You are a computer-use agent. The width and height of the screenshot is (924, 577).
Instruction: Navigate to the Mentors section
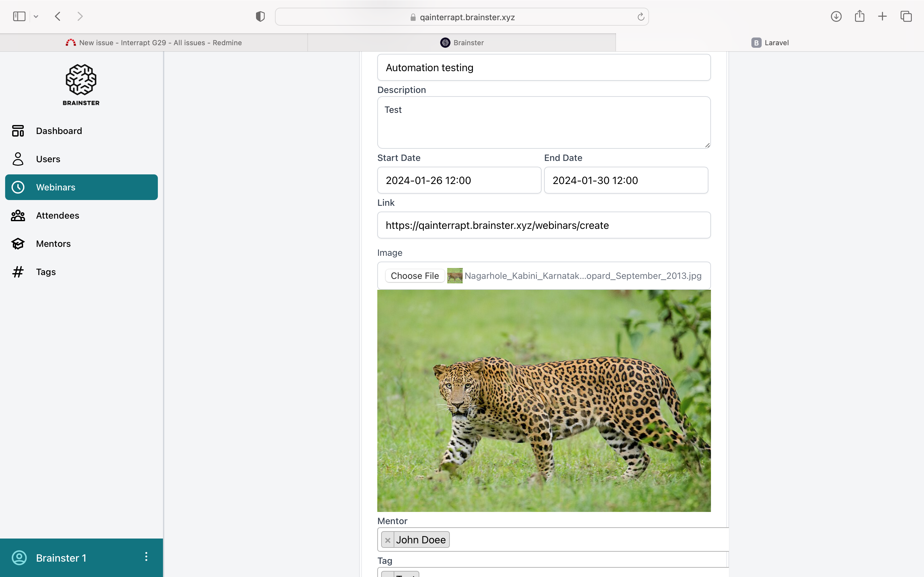click(x=53, y=244)
